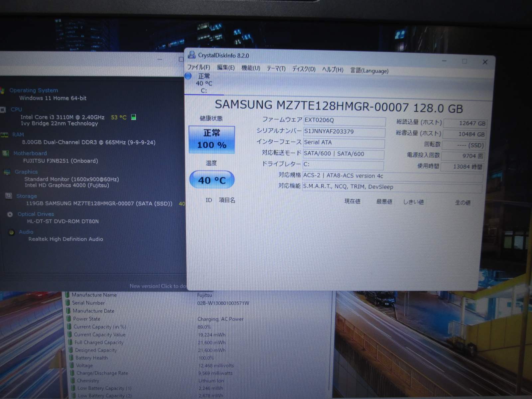Open the Storage section link in Speccy
This screenshot has width=532, height=399.
coord(27,196)
